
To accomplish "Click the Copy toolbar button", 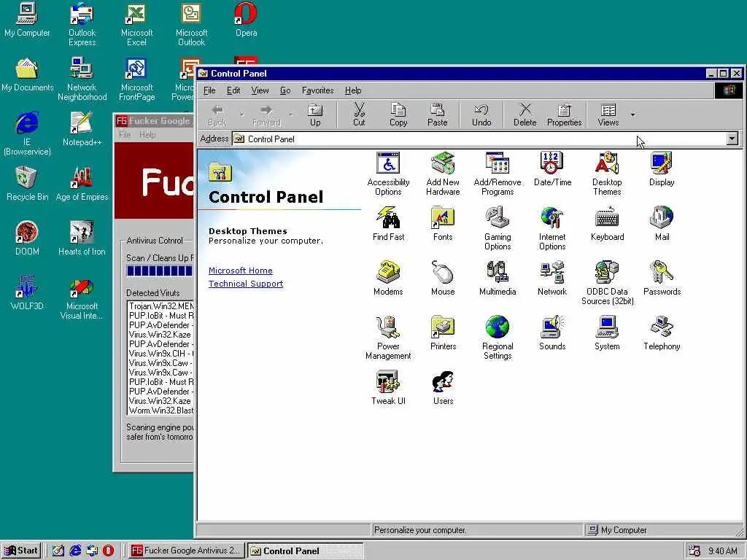I will tap(398, 114).
